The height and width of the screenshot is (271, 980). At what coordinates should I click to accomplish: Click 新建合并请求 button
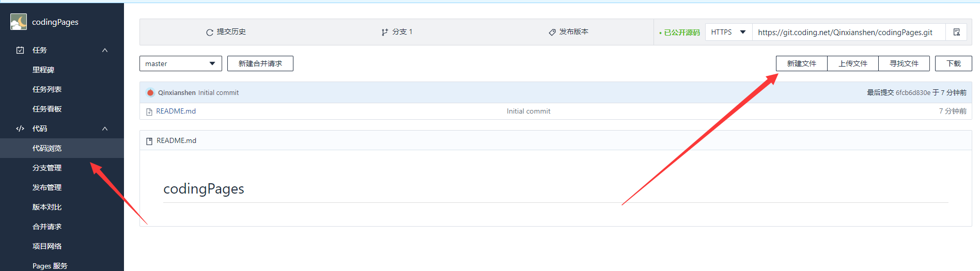[x=260, y=63]
